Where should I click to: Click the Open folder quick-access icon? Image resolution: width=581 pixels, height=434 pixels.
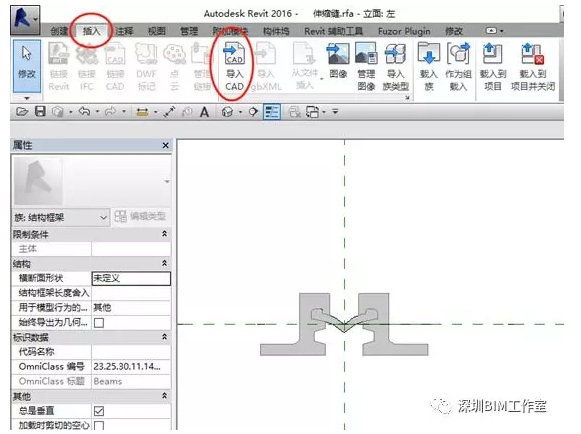[x=22, y=111]
